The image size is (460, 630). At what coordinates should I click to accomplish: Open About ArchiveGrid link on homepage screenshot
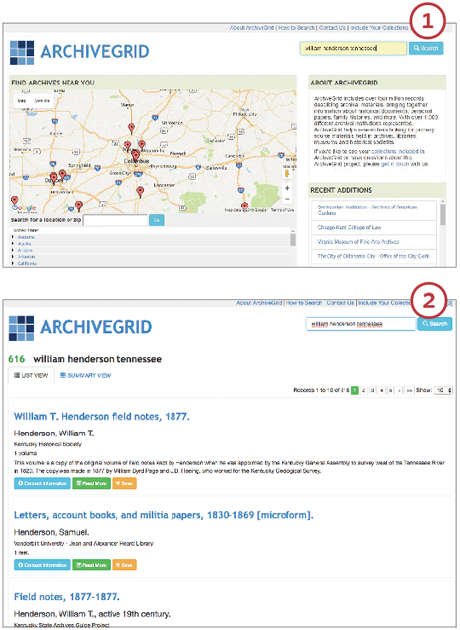[x=251, y=28]
